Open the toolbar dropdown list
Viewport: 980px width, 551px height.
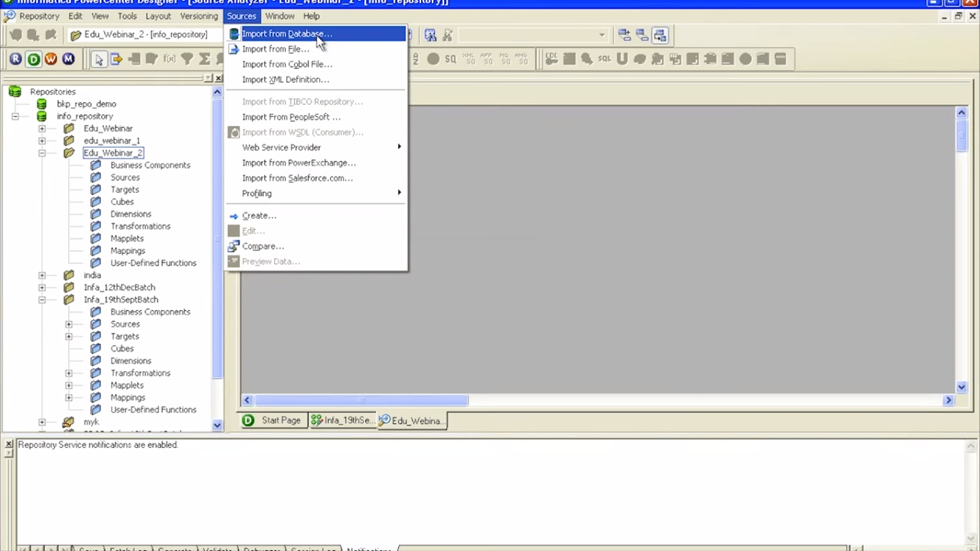pos(601,34)
